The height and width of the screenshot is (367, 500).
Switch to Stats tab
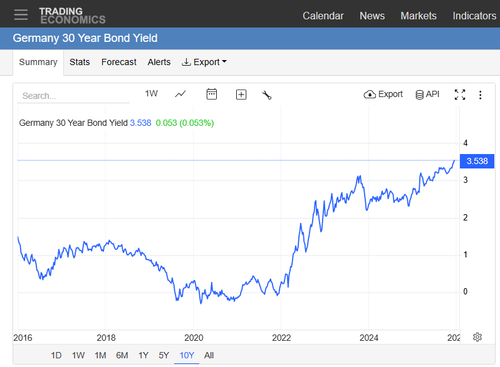click(80, 62)
